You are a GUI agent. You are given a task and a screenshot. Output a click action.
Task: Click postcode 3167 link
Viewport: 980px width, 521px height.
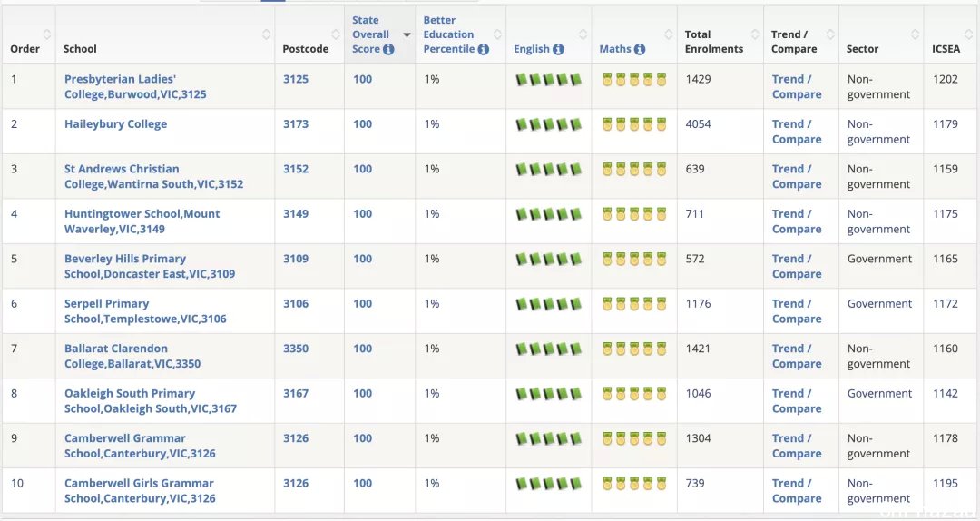click(296, 394)
